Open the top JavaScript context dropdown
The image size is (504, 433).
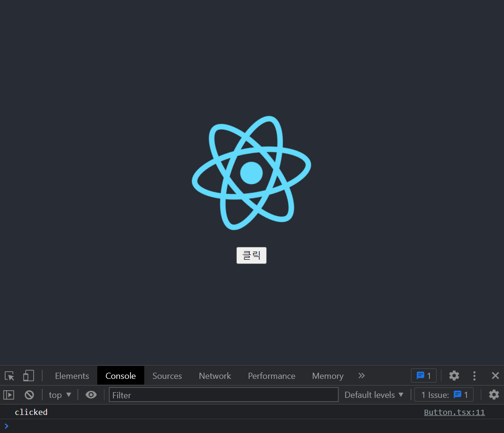point(60,395)
